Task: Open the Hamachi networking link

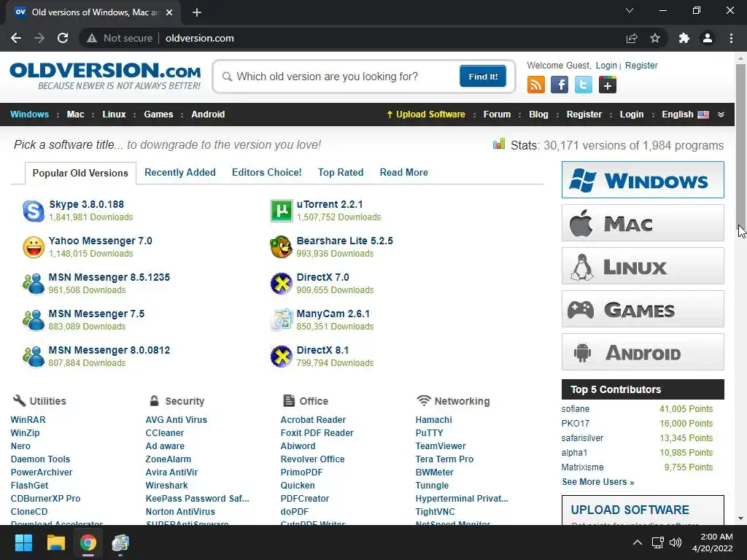Action: [x=433, y=420]
